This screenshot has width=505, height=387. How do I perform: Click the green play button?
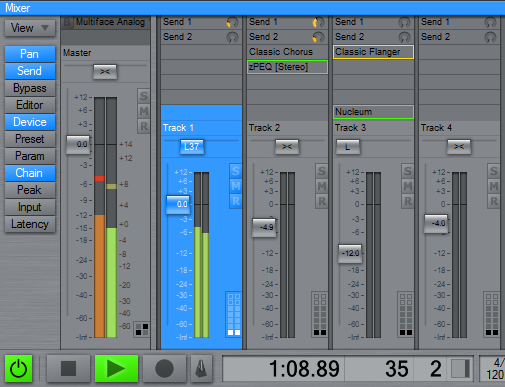click(x=116, y=368)
